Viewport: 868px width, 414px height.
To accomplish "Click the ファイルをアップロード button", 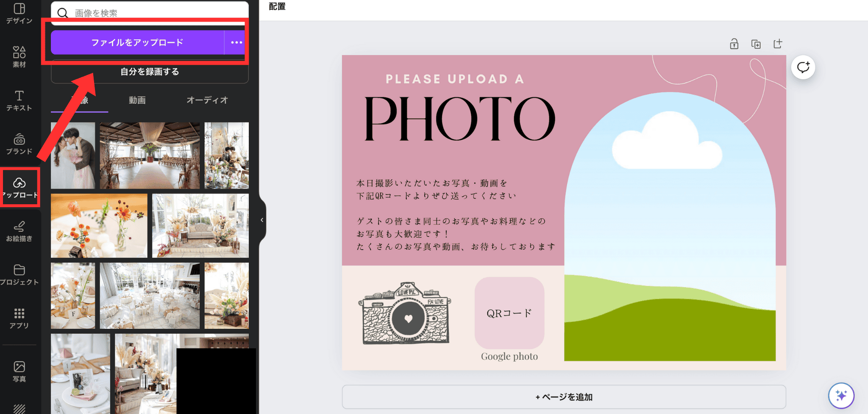I will pos(137,42).
